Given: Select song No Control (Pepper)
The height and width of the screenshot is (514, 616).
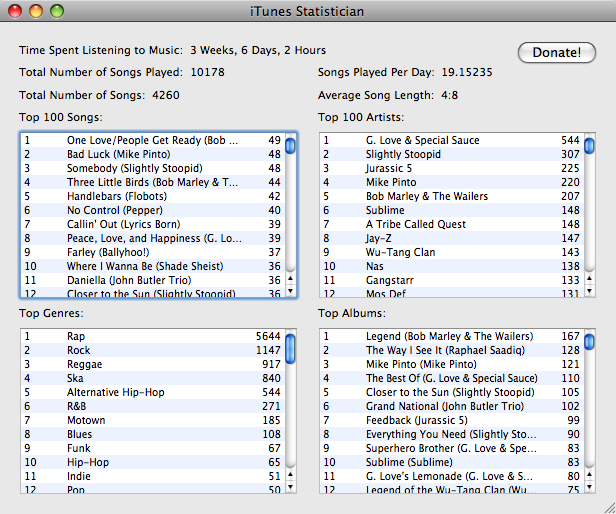Looking at the screenshot, I should click(x=153, y=210).
